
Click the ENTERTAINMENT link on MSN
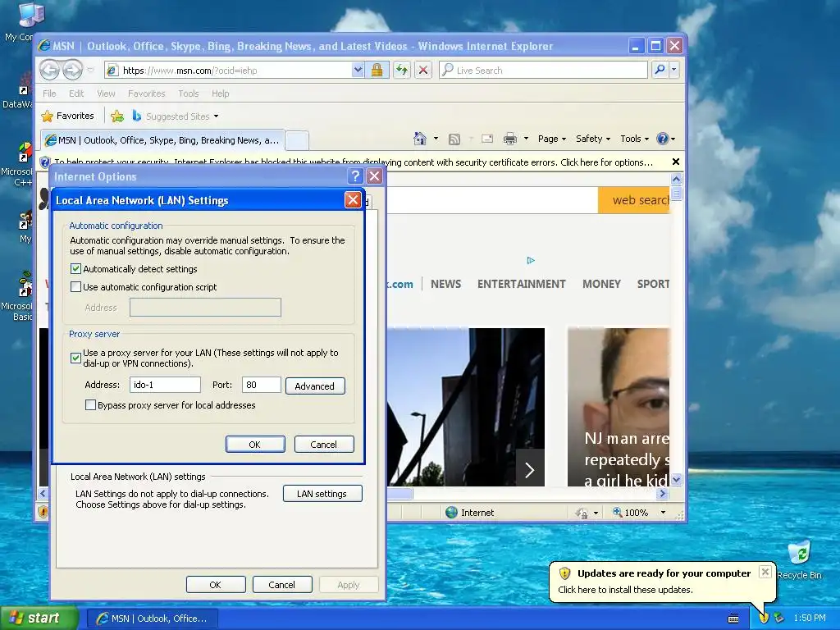[521, 284]
